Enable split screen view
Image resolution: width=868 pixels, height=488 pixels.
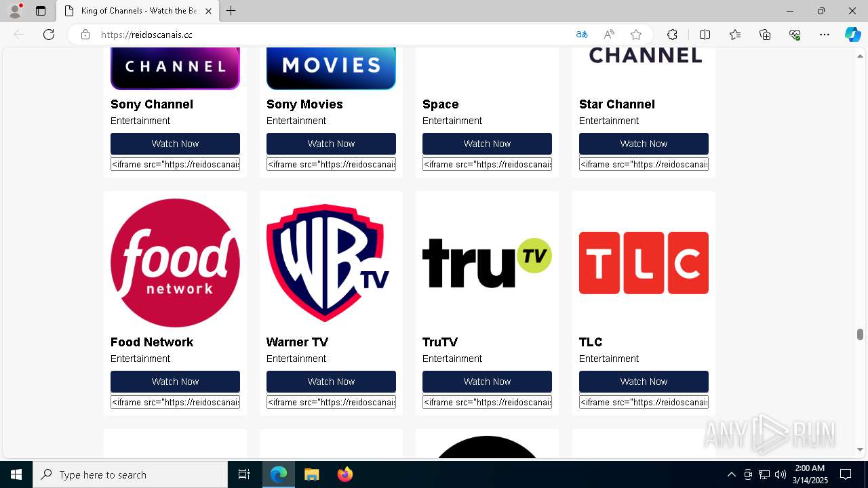click(x=705, y=35)
